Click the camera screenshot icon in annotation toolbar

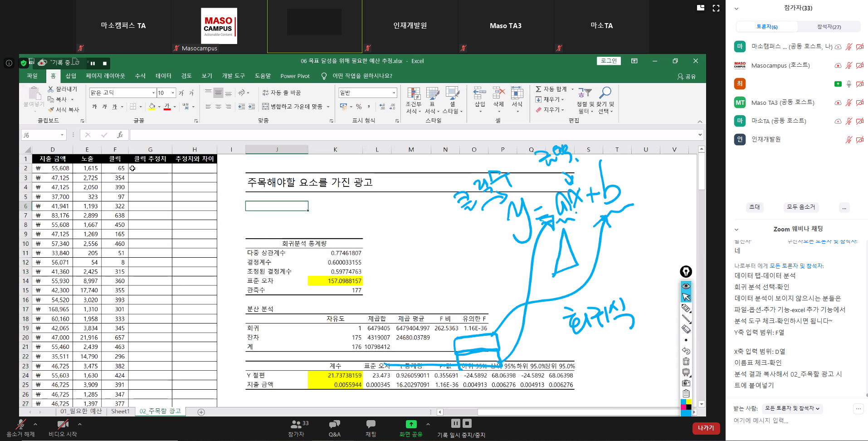(686, 383)
